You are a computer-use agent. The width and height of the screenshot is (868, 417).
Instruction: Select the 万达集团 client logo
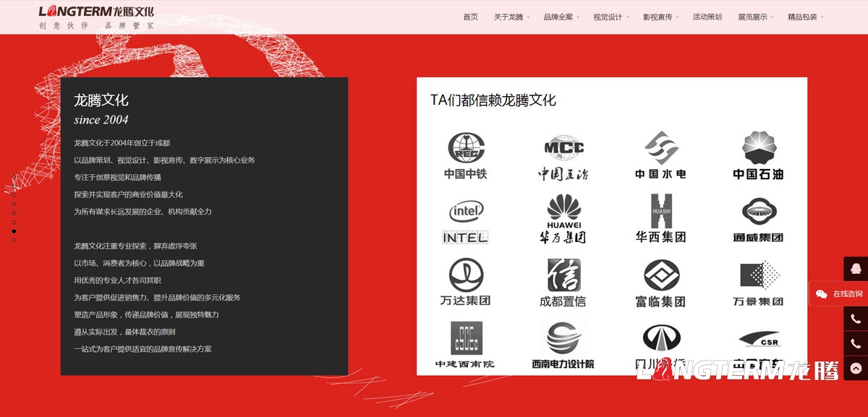click(466, 283)
